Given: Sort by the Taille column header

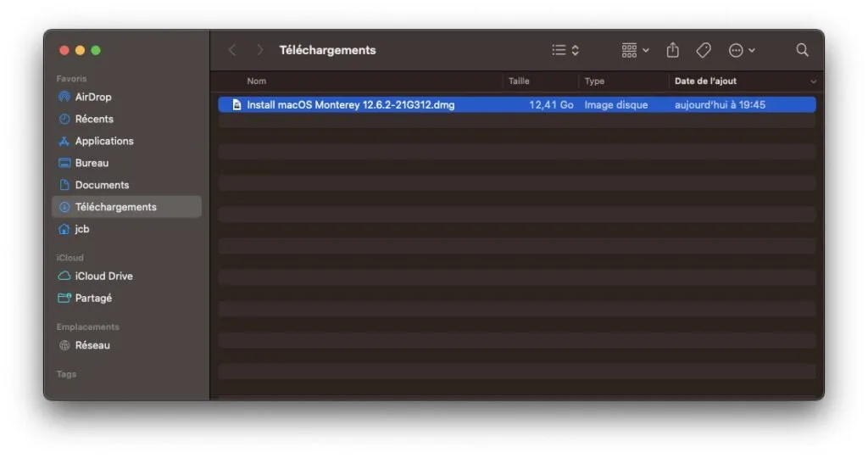Looking at the screenshot, I should click(519, 81).
